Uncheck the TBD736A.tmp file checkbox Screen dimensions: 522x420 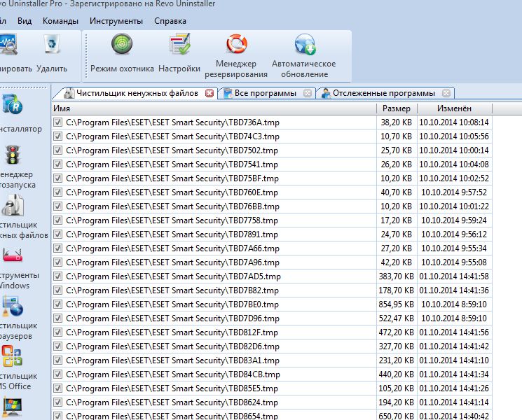58,122
